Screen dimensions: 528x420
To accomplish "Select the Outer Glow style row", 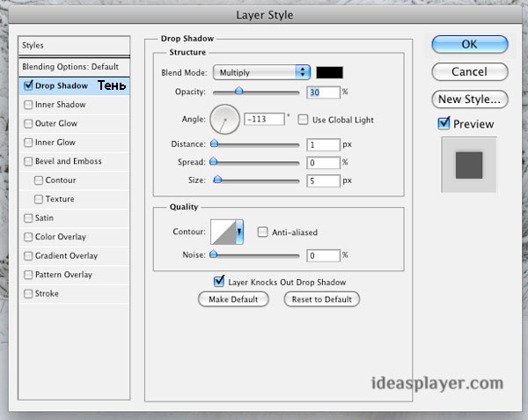I will click(x=74, y=123).
